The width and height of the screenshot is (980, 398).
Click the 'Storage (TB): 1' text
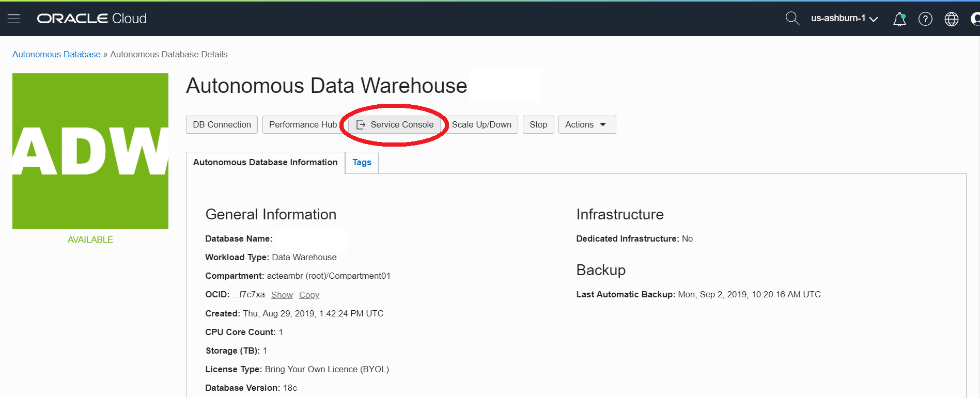236,351
